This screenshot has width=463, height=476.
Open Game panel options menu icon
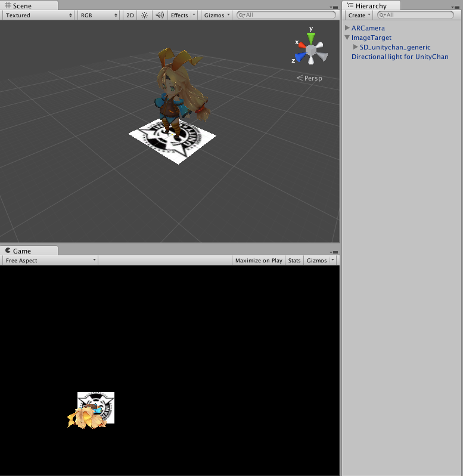click(x=334, y=252)
